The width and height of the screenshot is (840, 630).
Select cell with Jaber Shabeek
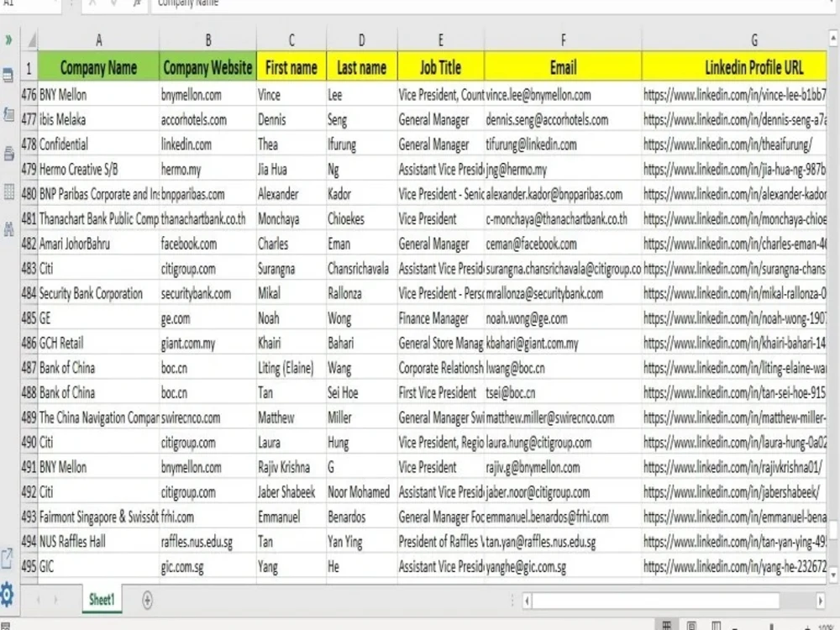tap(291, 491)
